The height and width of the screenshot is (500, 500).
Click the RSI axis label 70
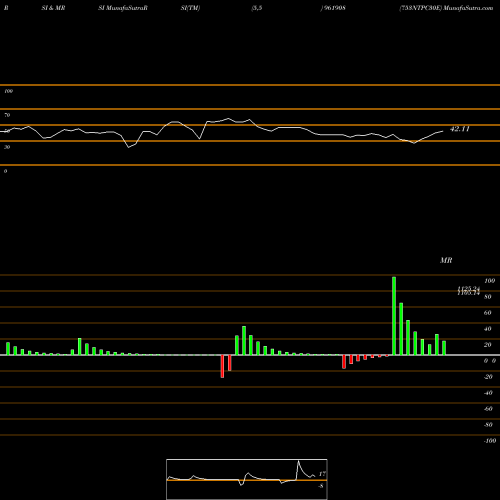7,115
